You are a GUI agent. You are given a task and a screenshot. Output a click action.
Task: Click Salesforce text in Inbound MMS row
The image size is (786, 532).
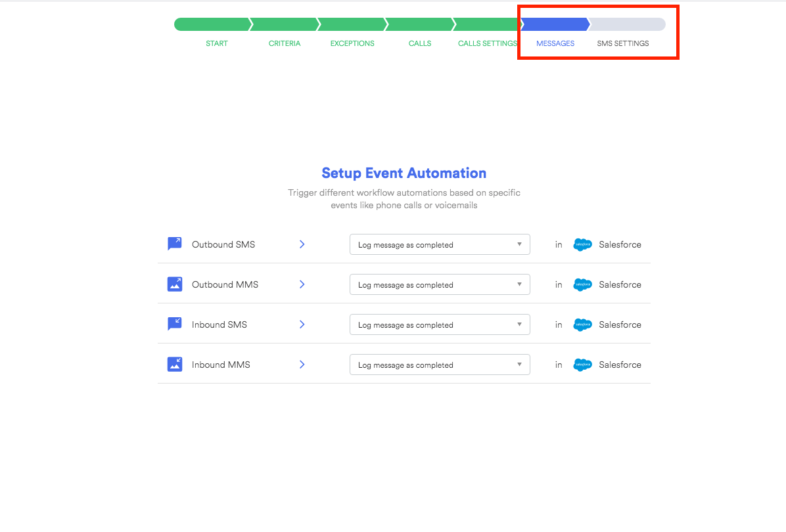[620, 365]
